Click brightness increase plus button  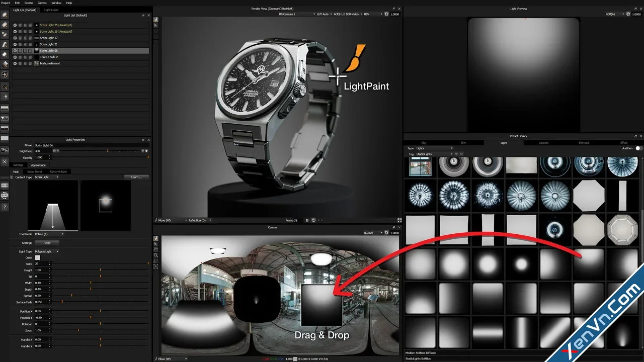click(x=146, y=151)
